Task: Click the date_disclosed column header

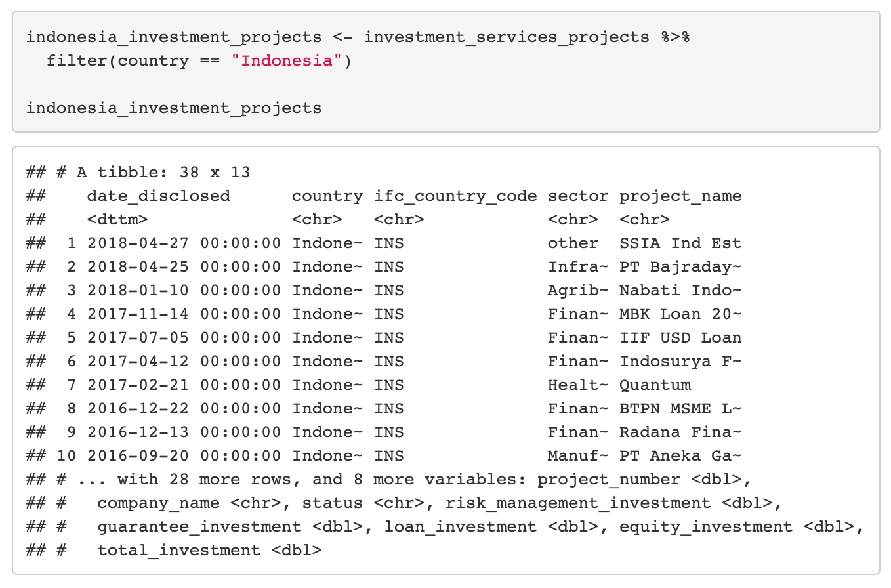Action: pos(159,196)
